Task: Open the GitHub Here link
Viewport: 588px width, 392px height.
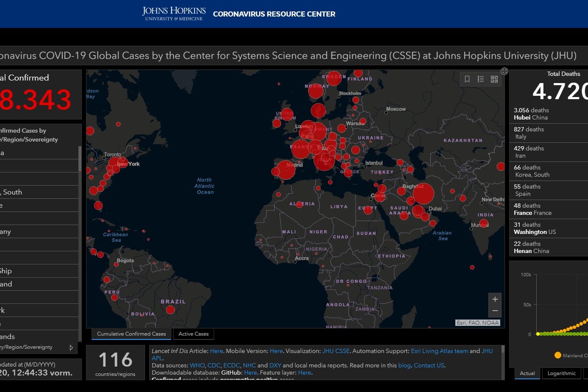Action: tap(251, 373)
